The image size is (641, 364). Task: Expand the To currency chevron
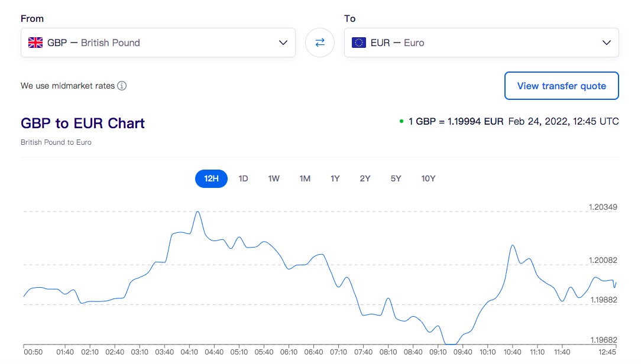(x=606, y=43)
